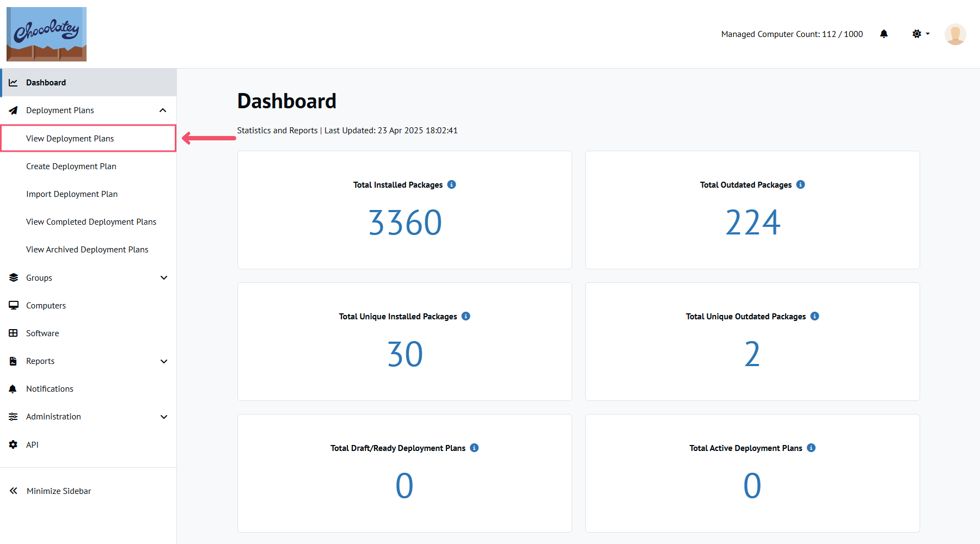Click the Software grid icon
This screenshot has width=980, height=544.
(x=13, y=333)
